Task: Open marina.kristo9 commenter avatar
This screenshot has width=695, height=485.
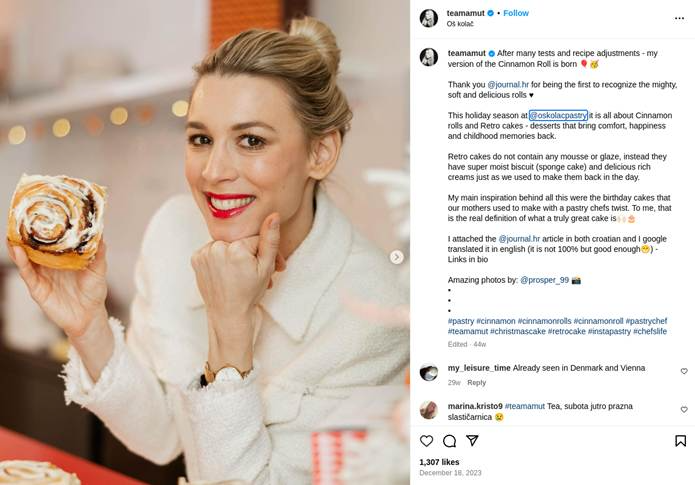Action: [x=429, y=410]
